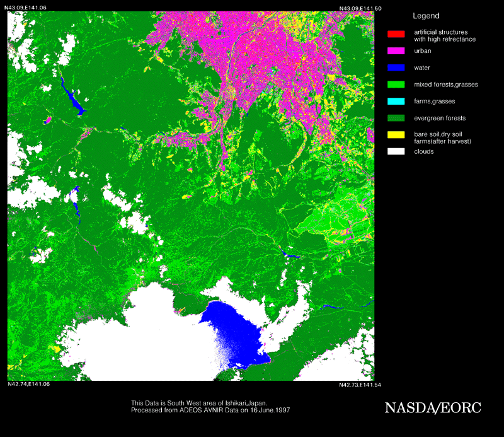The width and height of the screenshot is (504, 437).
Task: Click the blue water legend swatch
Action: pyautogui.click(x=396, y=67)
